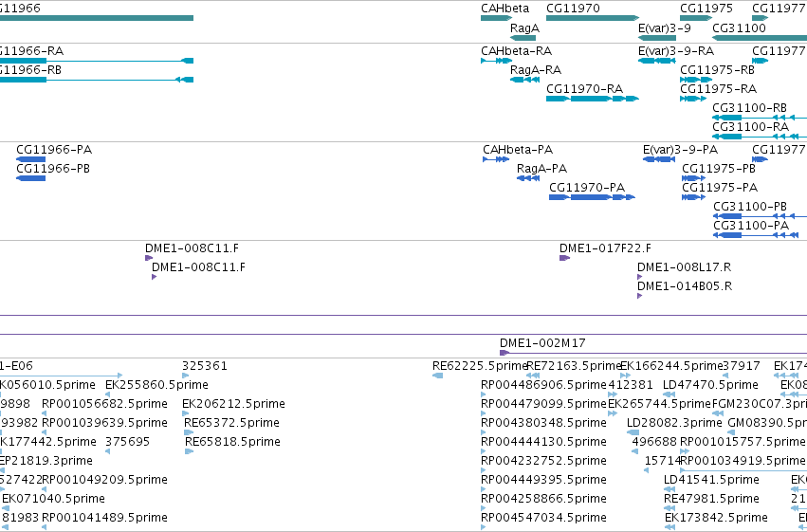Select the CG11970-RA transcript glyph
This screenshot has height=532, width=807.
[593, 99]
